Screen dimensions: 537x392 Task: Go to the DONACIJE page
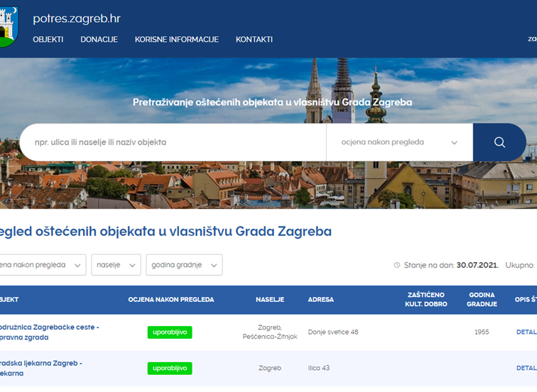click(99, 40)
